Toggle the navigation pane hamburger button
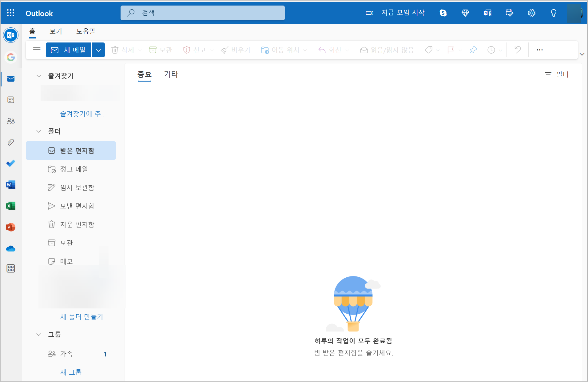This screenshot has width=588, height=382. 37,50
